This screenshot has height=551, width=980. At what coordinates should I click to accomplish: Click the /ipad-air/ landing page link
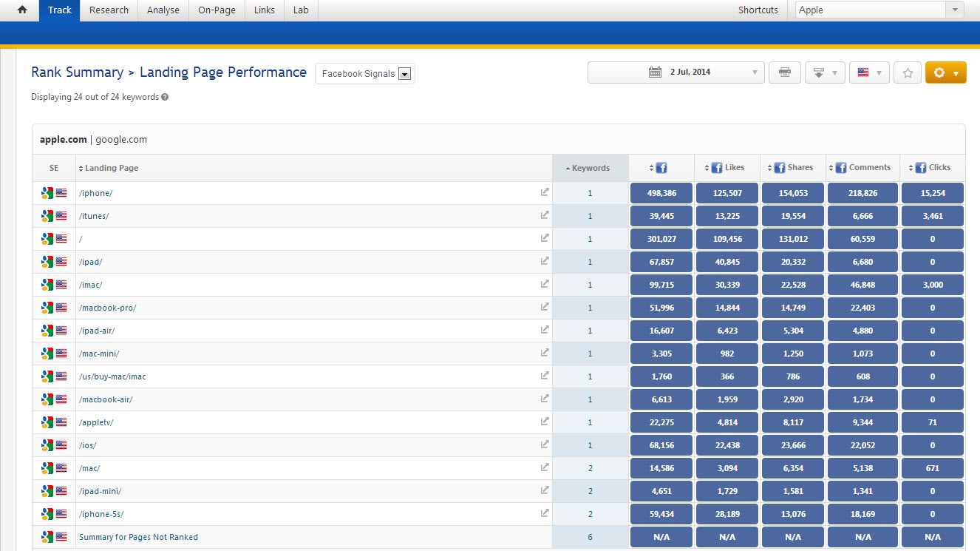(97, 331)
